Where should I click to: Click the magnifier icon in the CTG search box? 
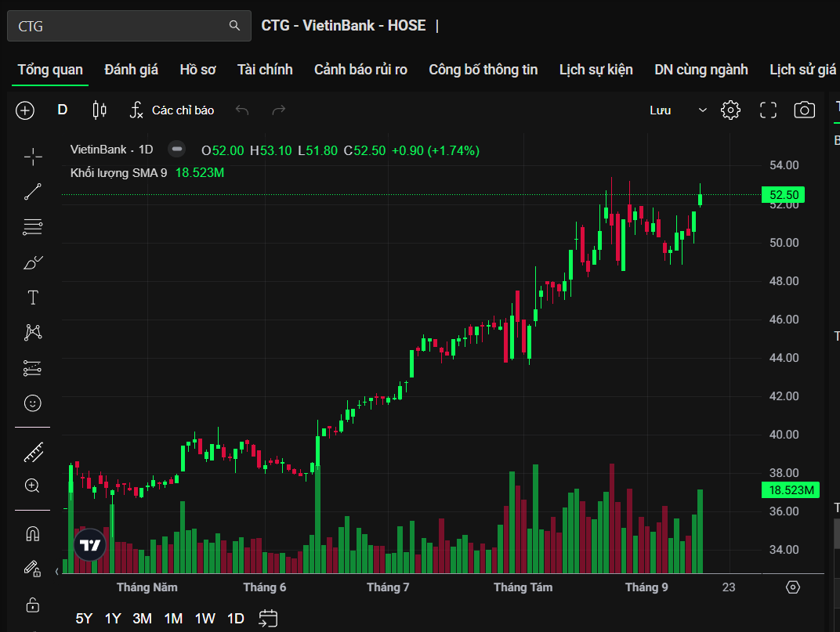click(x=234, y=26)
